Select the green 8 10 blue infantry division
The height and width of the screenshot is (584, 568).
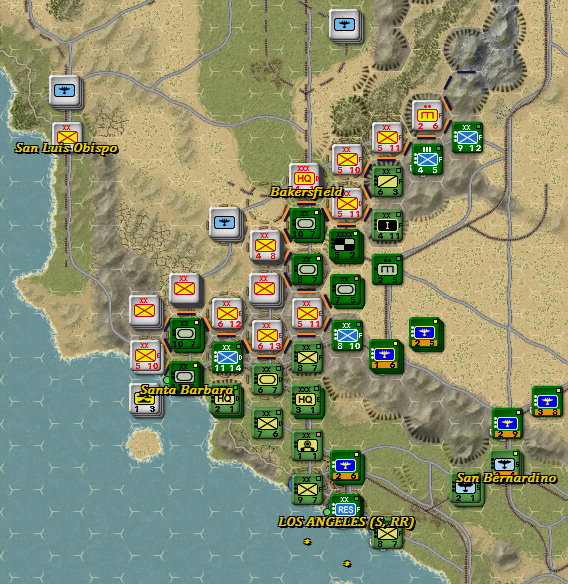coord(347,336)
